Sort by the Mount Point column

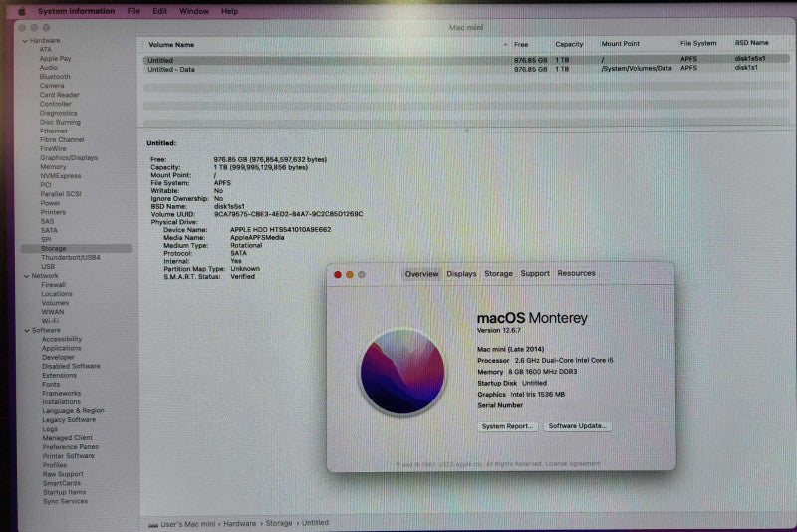(x=620, y=44)
